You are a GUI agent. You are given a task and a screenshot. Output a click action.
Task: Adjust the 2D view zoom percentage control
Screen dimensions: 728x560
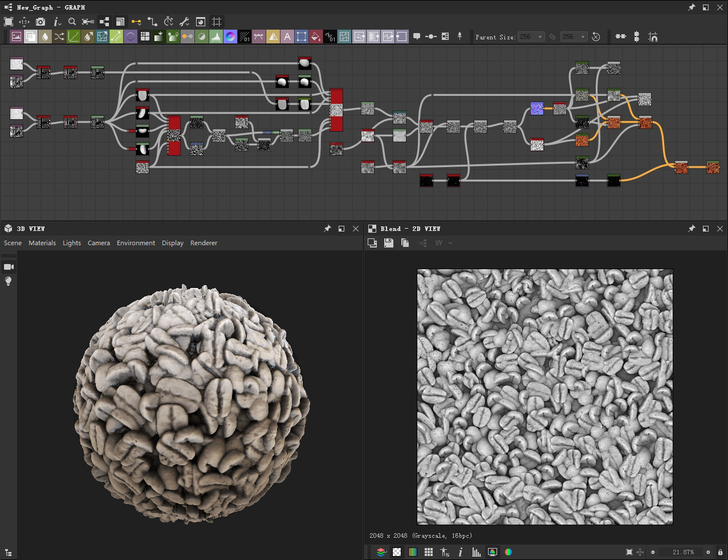pos(682,552)
